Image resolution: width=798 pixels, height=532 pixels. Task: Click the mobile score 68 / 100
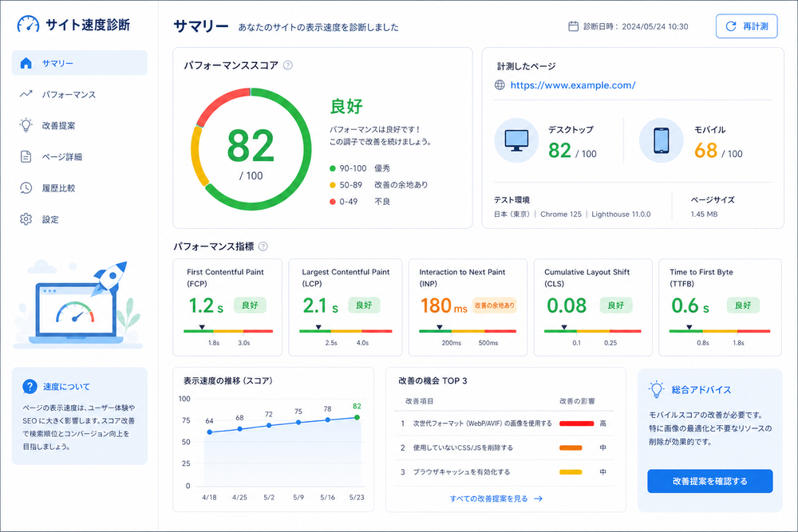(718, 151)
